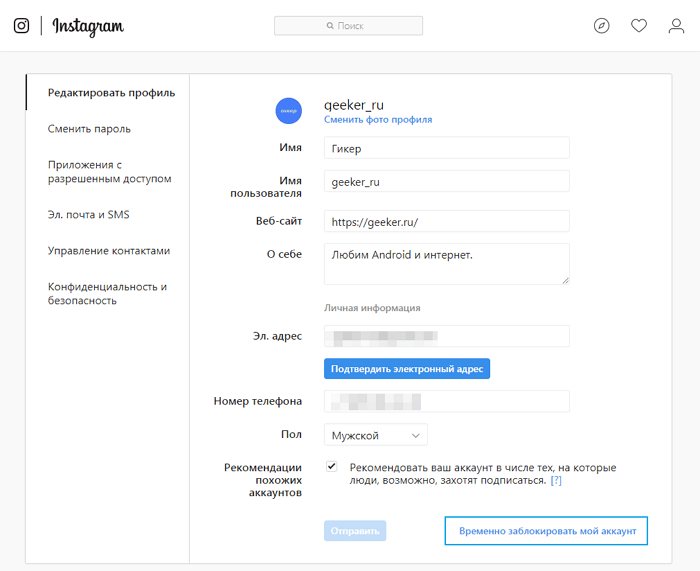Open Управление контактами section

(109, 251)
